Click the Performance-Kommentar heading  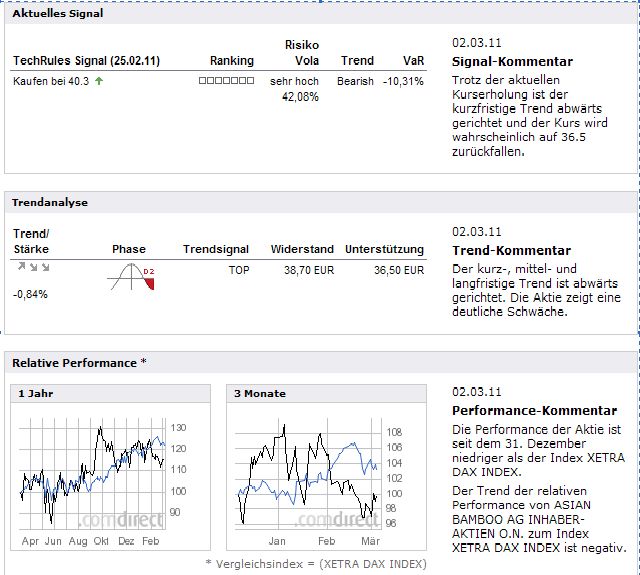534,410
